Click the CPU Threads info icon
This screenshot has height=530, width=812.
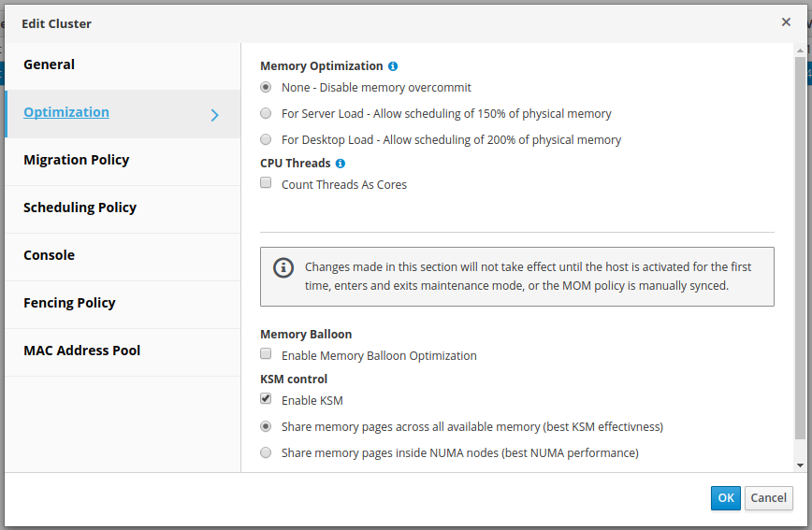tap(341, 164)
